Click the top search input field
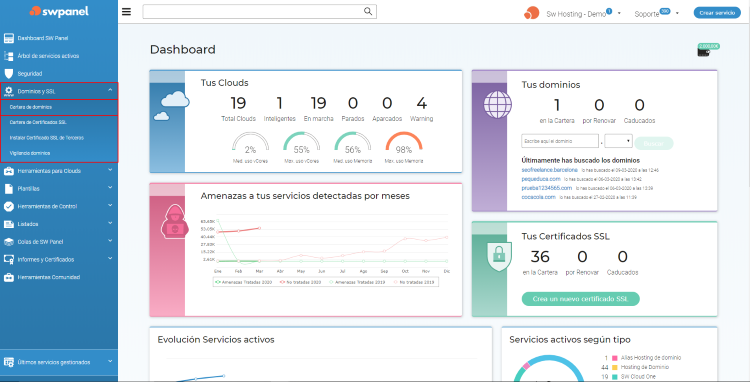This screenshot has height=382, width=750. tap(259, 11)
